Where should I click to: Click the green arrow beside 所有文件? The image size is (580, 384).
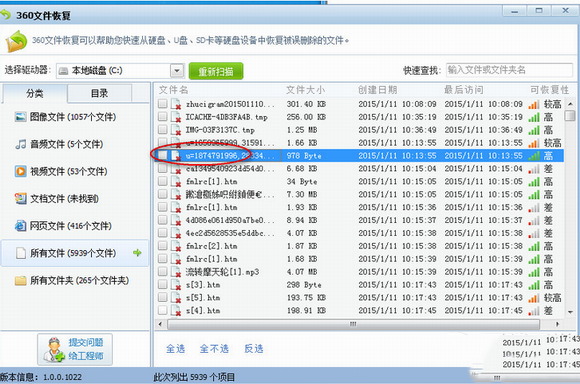point(137,253)
